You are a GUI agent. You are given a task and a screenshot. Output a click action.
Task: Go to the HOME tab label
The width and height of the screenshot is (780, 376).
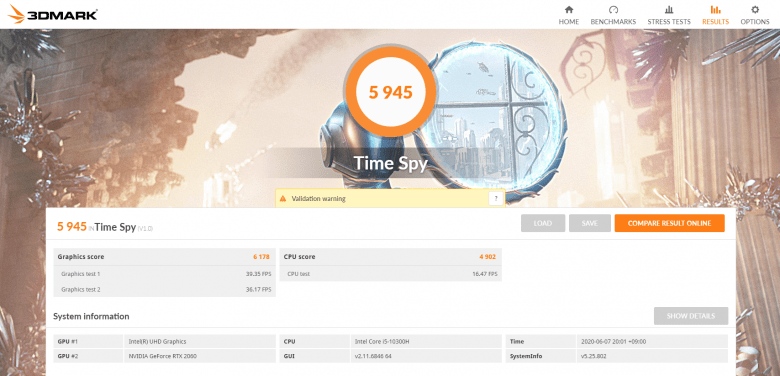[569, 22]
